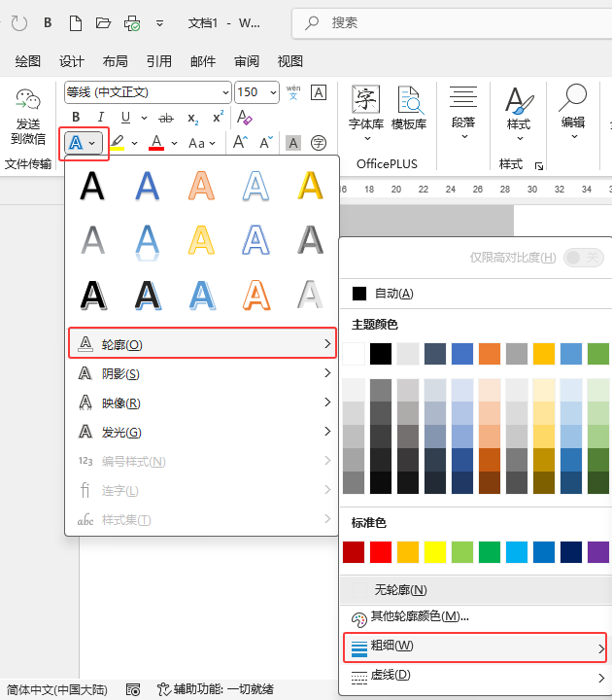This screenshot has width=612, height=700.
Task: Click the Redo arrow in quick access toolbar
Action: tap(19, 22)
